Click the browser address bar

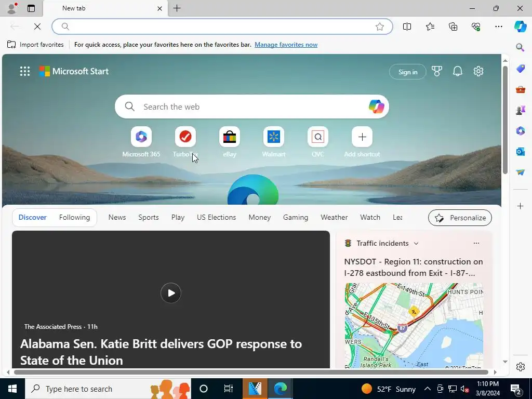pyautogui.click(x=222, y=26)
